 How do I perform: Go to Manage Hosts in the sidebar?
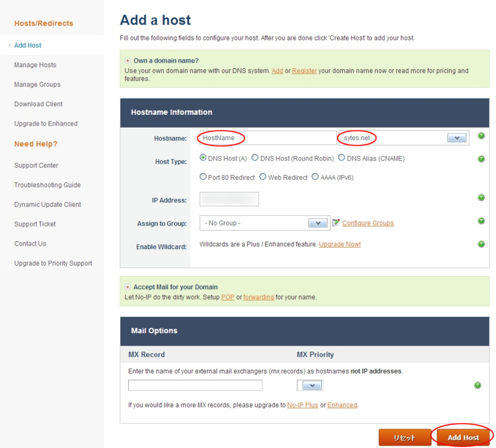pos(35,65)
